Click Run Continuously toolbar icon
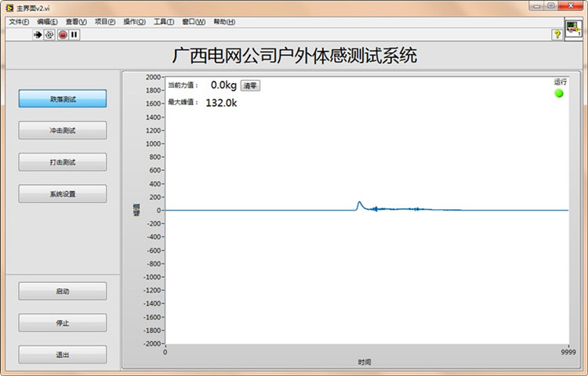Image resolution: width=588 pixels, height=376 pixels. [x=49, y=34]
